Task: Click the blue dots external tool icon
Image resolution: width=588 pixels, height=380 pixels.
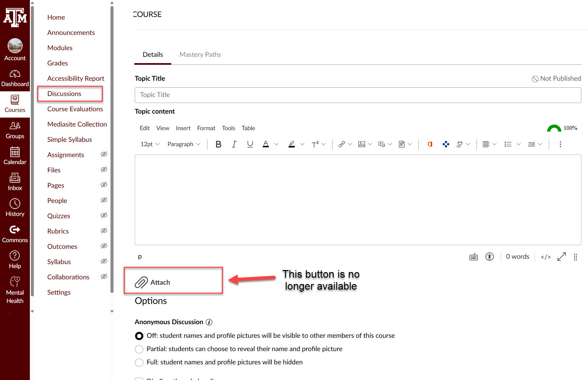Action: click(446, 144)
